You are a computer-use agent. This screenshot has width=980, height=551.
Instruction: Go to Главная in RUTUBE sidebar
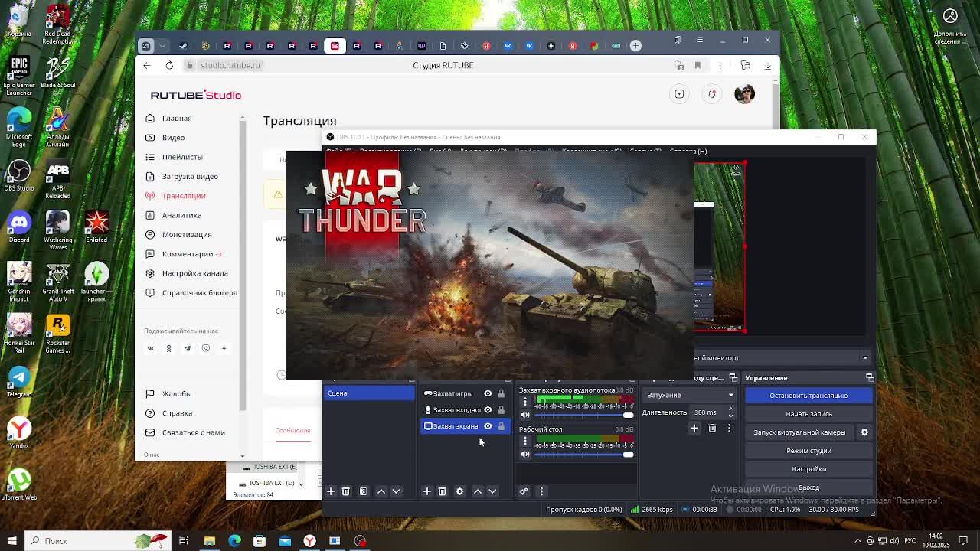click(177, 119)
